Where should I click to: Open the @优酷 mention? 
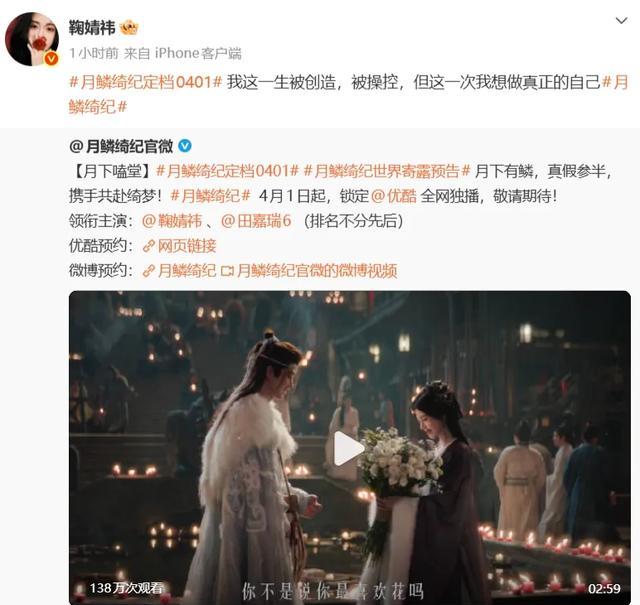pos(393,196)
